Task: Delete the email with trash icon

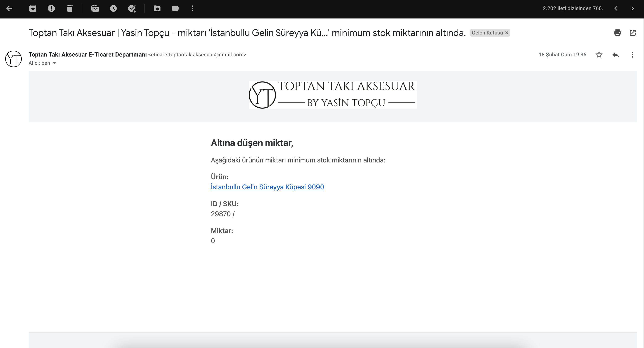Action: [x=70, y=8]
